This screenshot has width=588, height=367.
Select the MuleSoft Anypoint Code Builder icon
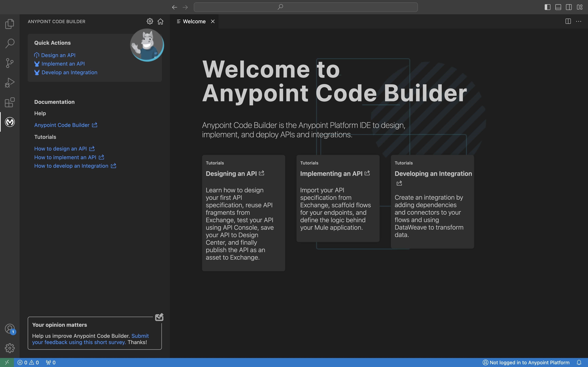(x=10, y=122)
